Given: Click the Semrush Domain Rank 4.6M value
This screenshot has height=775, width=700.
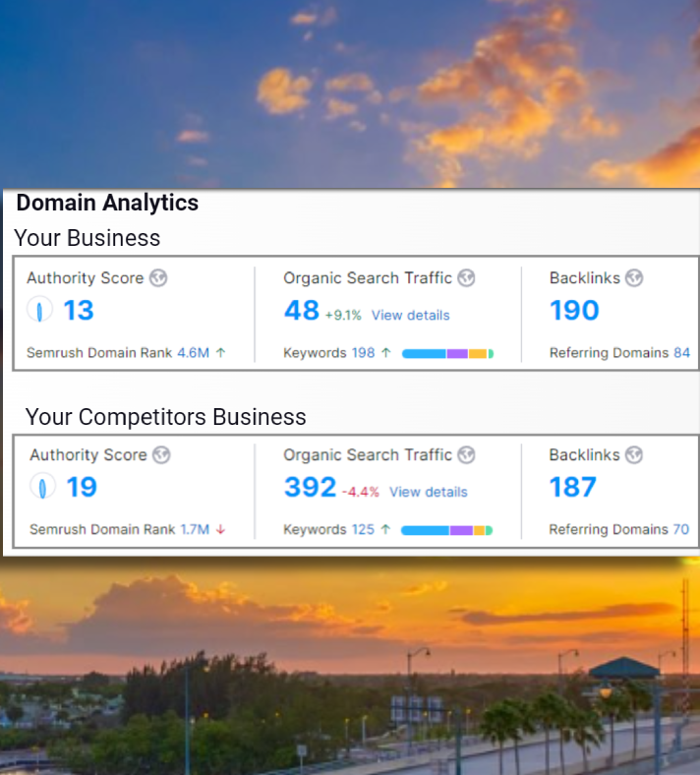Looking at the screenshot, I should pos(193,353).
